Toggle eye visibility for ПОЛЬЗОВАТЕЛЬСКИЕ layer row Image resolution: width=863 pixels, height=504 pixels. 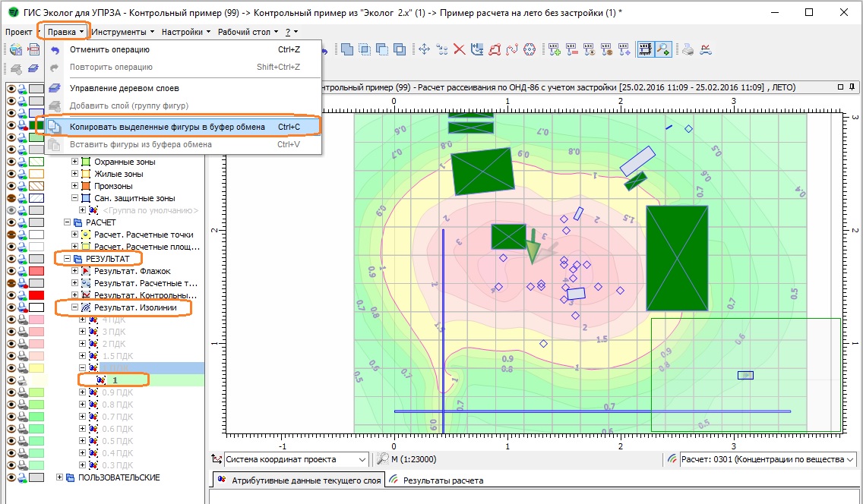coord(11,477)
